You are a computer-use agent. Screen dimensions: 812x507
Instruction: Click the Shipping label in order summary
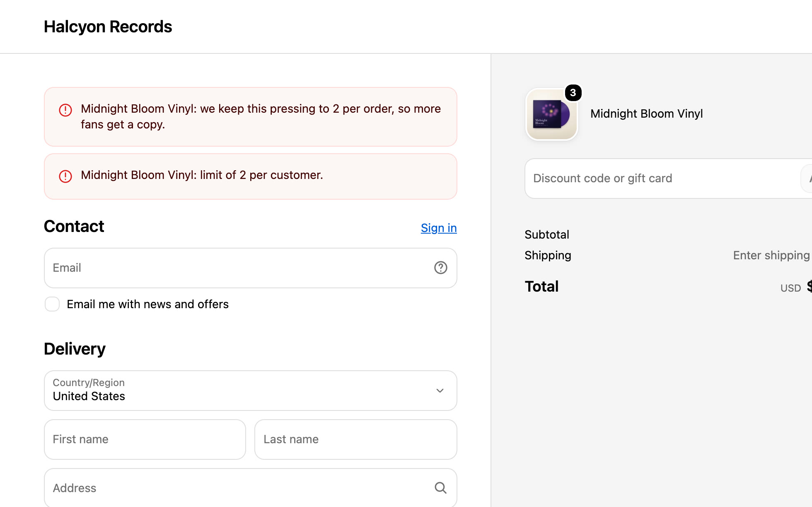click(548, 255)
